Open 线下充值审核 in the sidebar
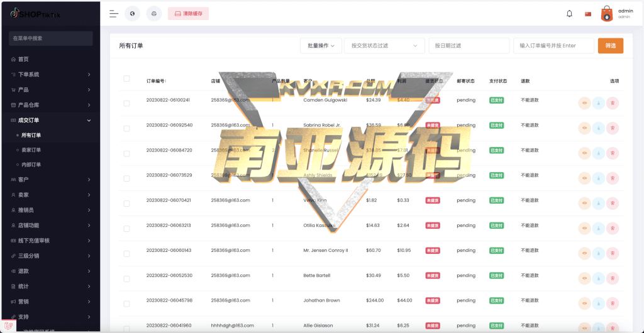Viewport: 644px width, 333px height. point(50,240)
